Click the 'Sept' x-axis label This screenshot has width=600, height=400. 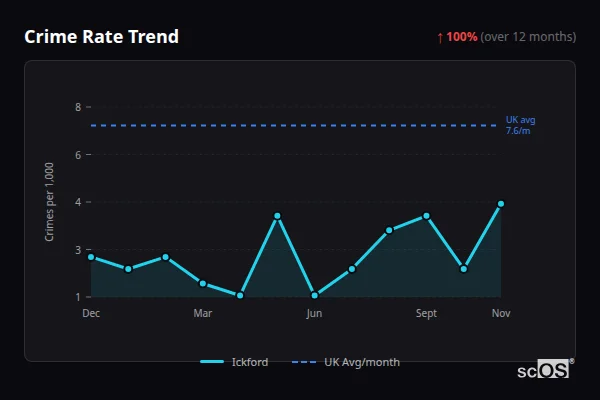click(426, 313)
